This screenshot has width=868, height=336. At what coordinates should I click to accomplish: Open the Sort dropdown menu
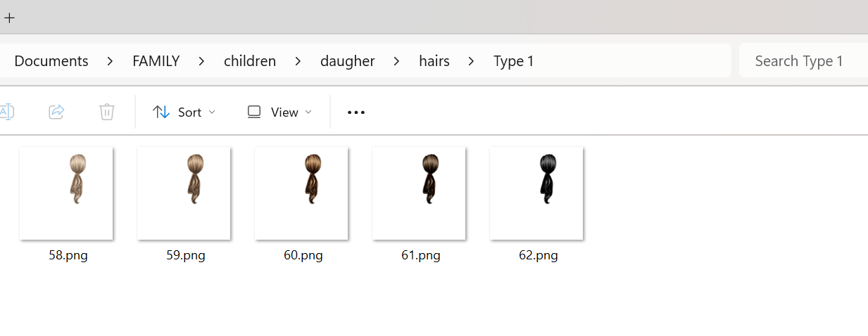tap(184, 112)
